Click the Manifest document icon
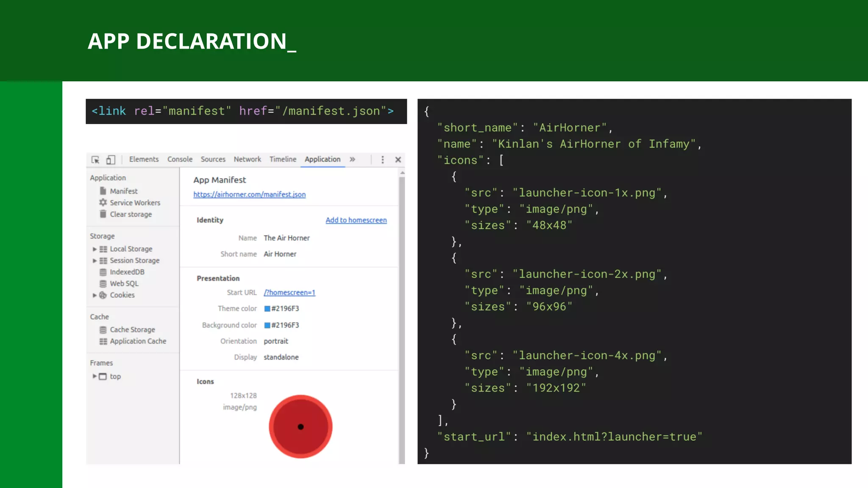This screenshot has width=868, height=488. pyautogui.click(x=103, y=191)
